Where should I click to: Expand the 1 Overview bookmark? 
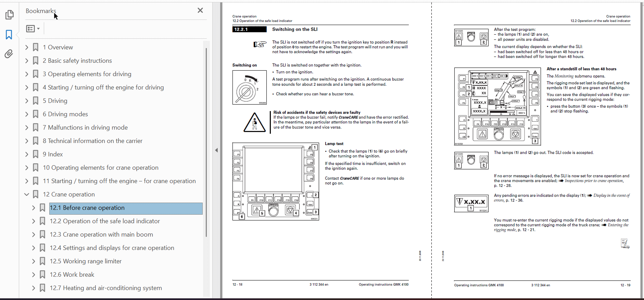27,47
